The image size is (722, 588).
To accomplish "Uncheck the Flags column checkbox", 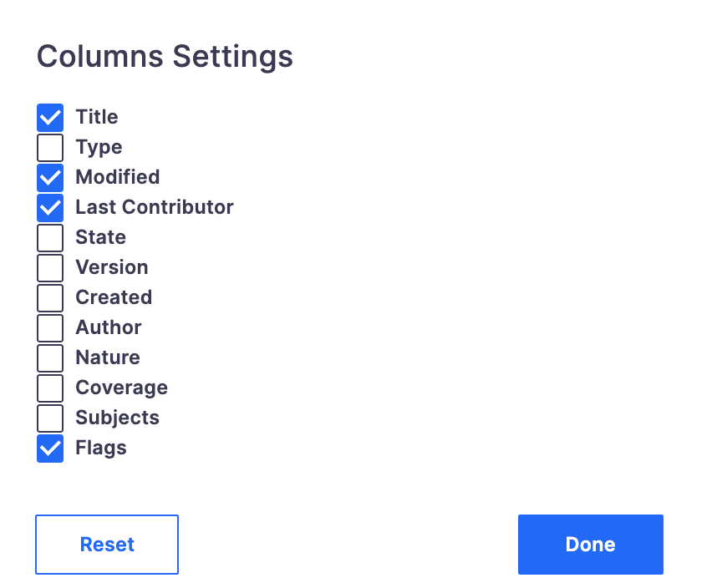I will tap(50, 449).
